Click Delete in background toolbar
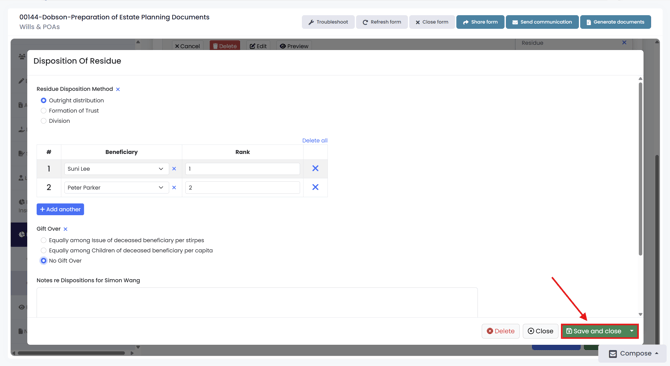670x366 pixels. pyautogui.click(x=225, y=46)
